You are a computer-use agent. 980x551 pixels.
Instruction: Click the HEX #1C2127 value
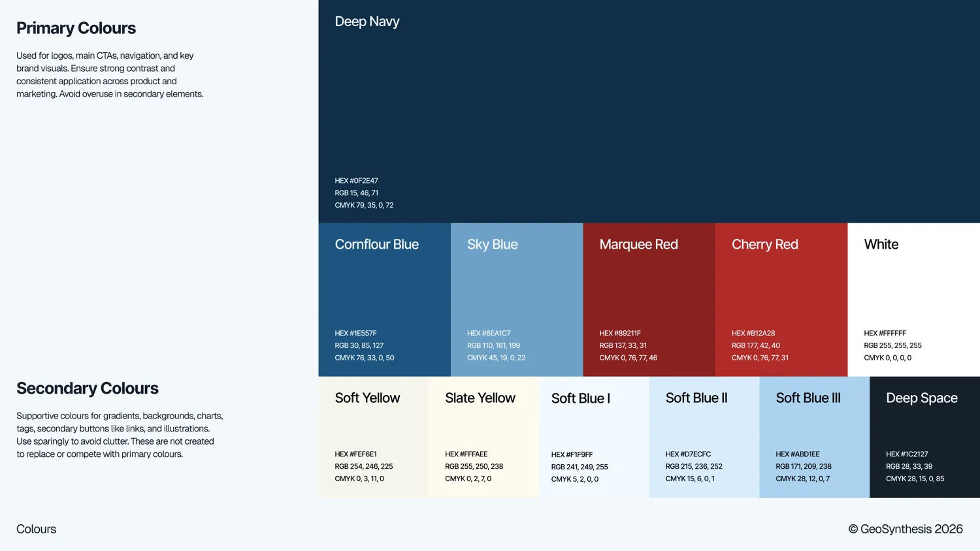click(x=907, y=454)
